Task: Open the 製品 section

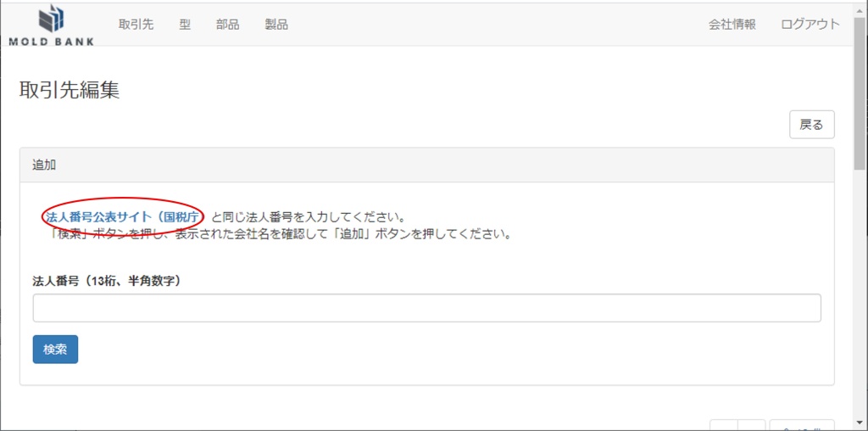Action: click(276, 25)
